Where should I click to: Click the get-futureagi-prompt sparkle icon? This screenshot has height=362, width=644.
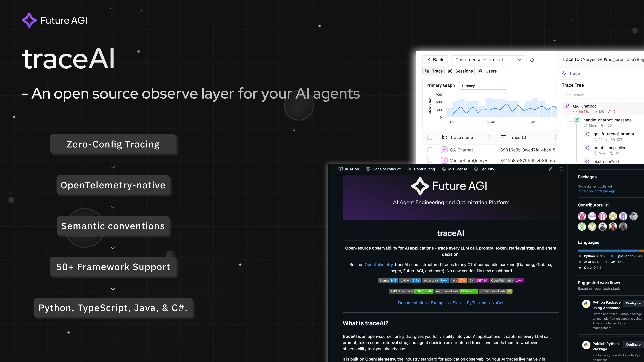(587, 134)
